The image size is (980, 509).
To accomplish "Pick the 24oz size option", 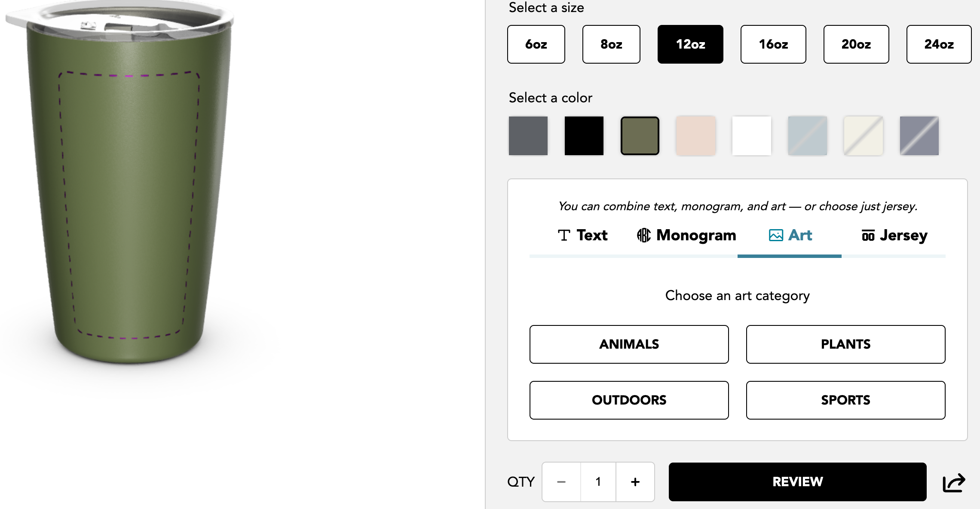I will [x=939, y=44].
